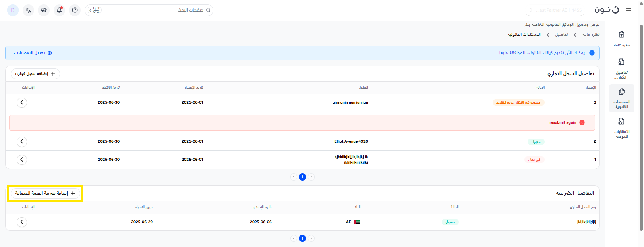Open the نظرة عامة sidebar item

tap(621, 39)
